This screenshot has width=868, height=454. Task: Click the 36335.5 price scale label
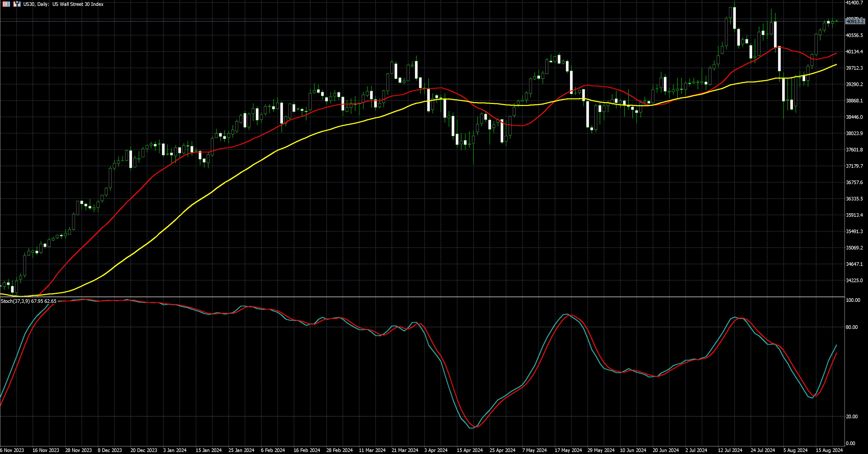click(854, 199)
